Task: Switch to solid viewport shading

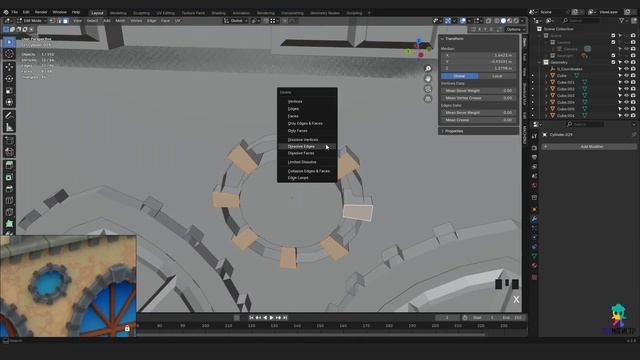Action: click(x=503, y=20)
